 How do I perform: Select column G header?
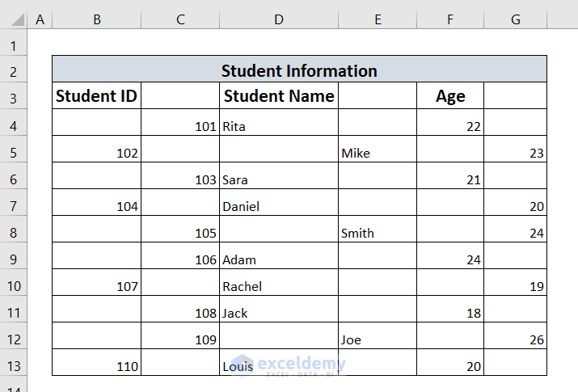515,19
